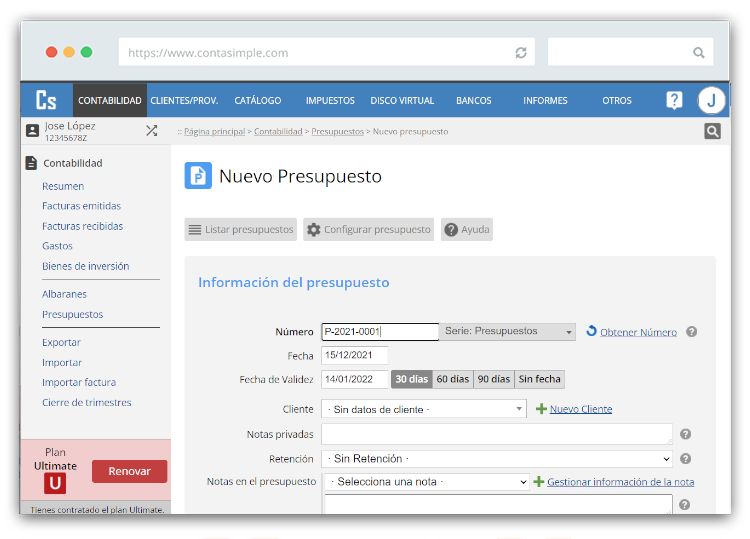This screenshot has height=539, width=750.
Task: Click the Nuevo Cliente link
Action: pyautogui.click(x=581, y=409)
